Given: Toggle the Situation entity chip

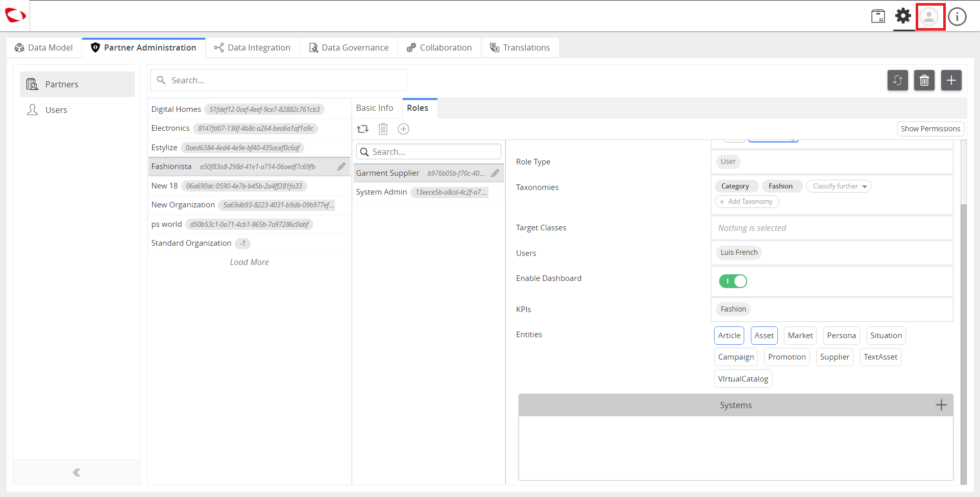Looking at the screenshot, I should (x=886, y=336).
